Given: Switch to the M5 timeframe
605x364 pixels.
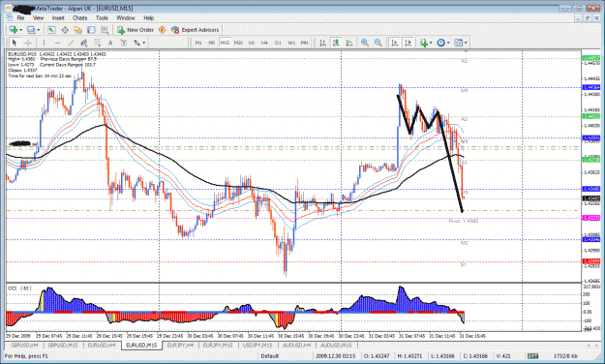Looking at the screenshot, I should tap(211, 43).
